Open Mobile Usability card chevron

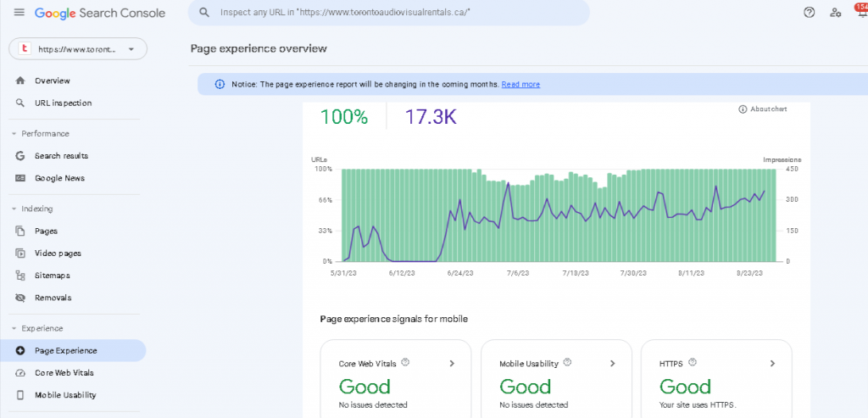click(612, 364)
